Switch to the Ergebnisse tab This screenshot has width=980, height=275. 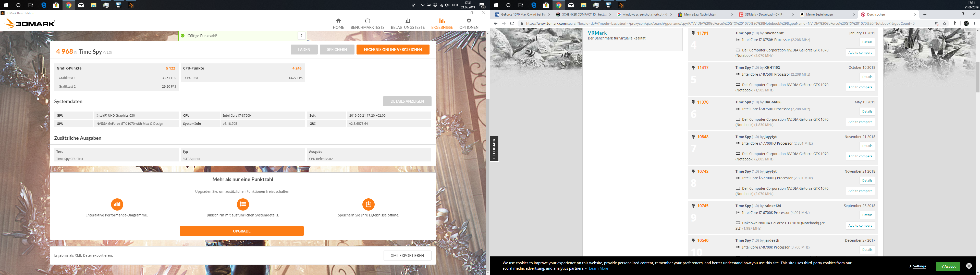tap(442, 23)
